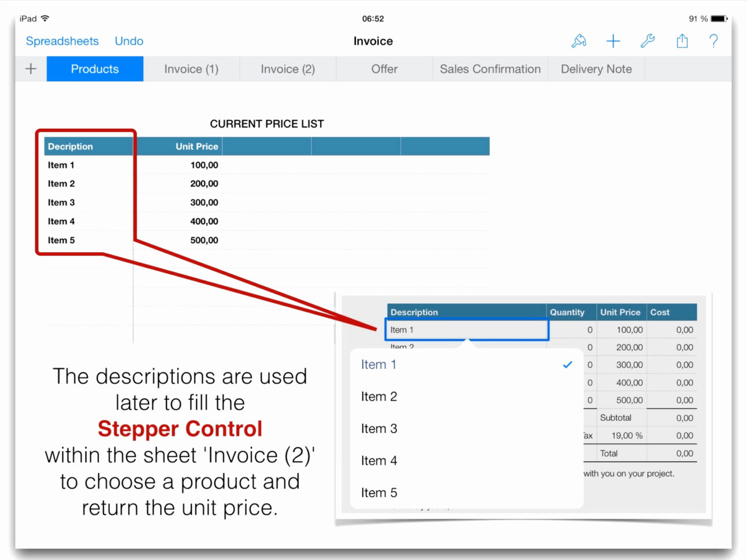The image size is (747, 560).
Task: Open the Sales Confirmation tab
Action: [489, 69]
